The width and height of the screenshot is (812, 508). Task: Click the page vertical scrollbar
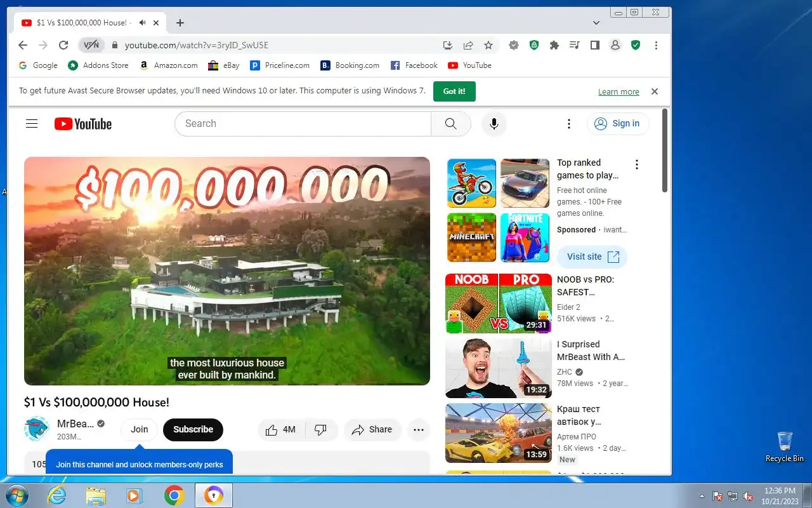coord(665,150)
